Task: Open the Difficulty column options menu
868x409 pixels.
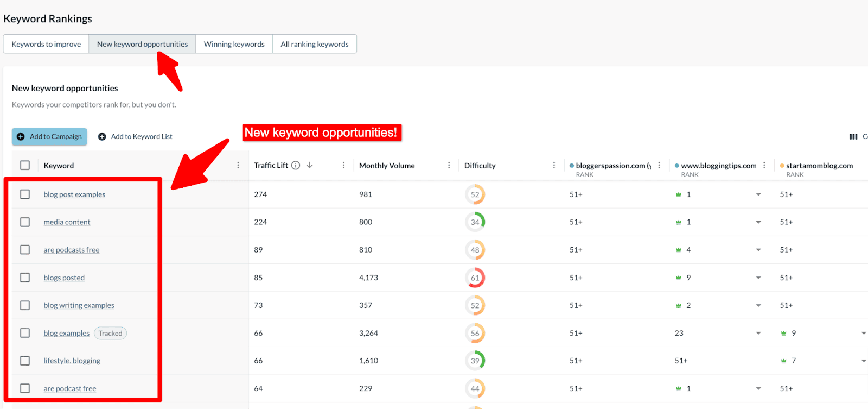Action: point(554,165)
